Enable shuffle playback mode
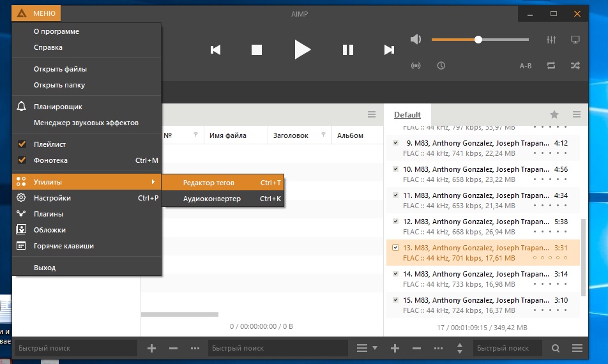This screenshot has height=364, width=608. (575, 65)
